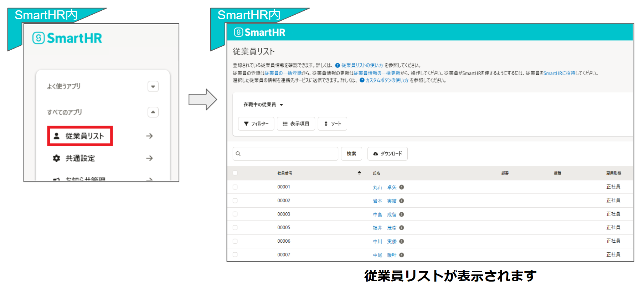Check the box for employee 00001

point(235,187)
